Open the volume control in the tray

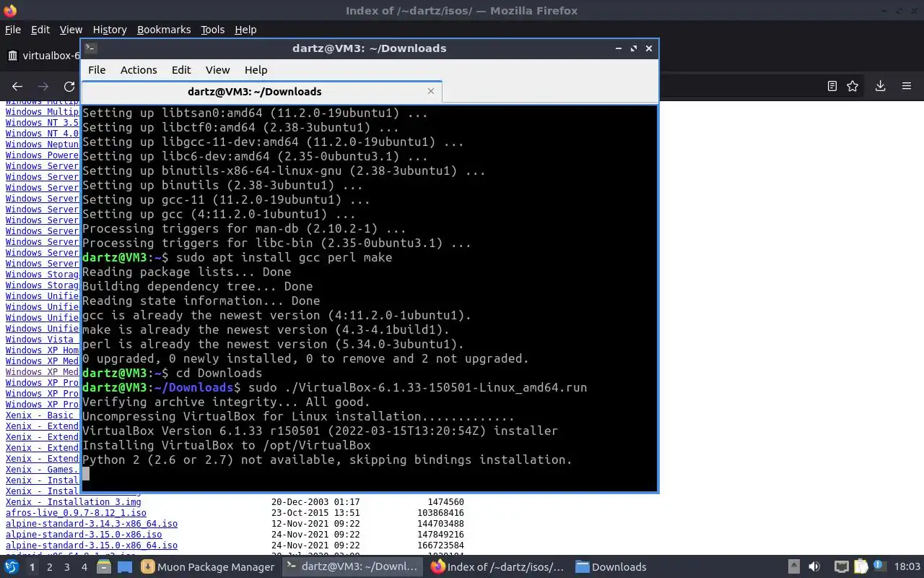click(814, 566)
